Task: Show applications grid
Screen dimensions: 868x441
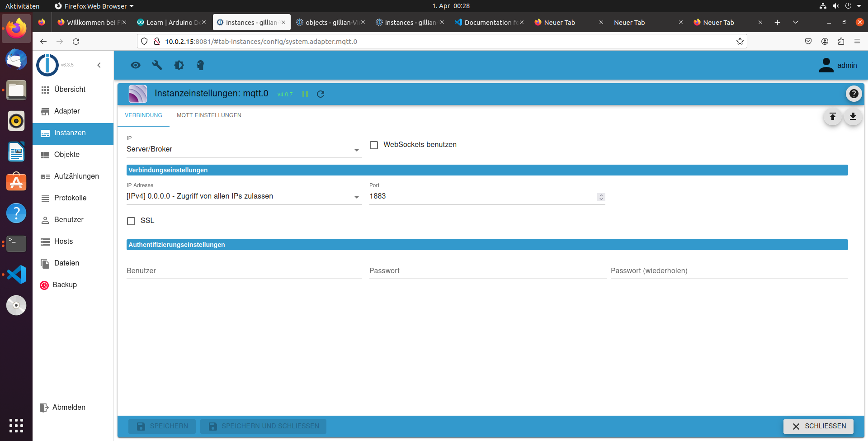Action: (x=16, y=426)
